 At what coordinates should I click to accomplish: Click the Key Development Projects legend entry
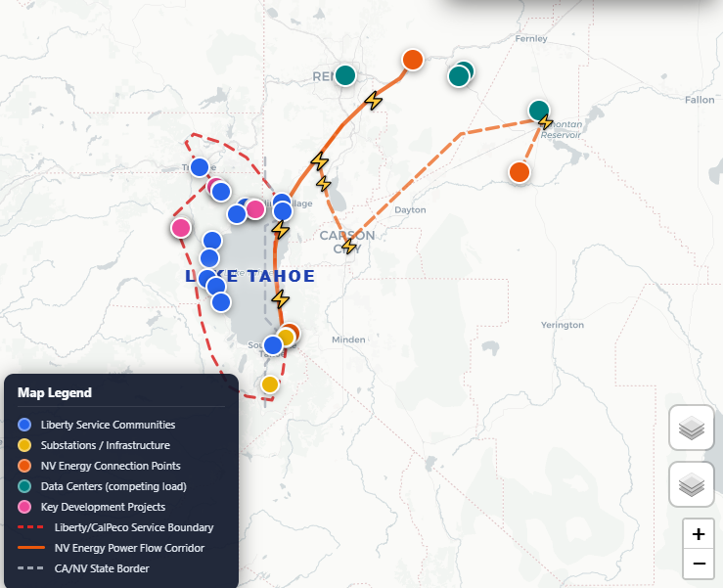click(91, 507)
